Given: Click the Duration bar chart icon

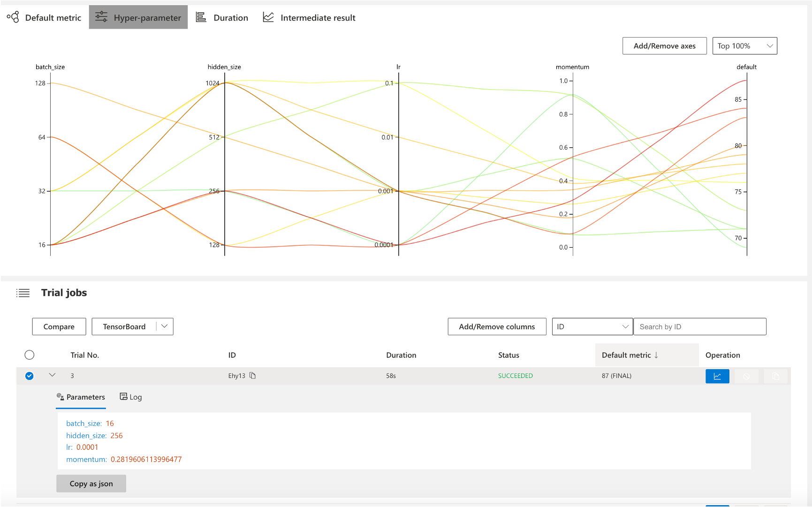Looking at the screenshot, I should point(201,17).
